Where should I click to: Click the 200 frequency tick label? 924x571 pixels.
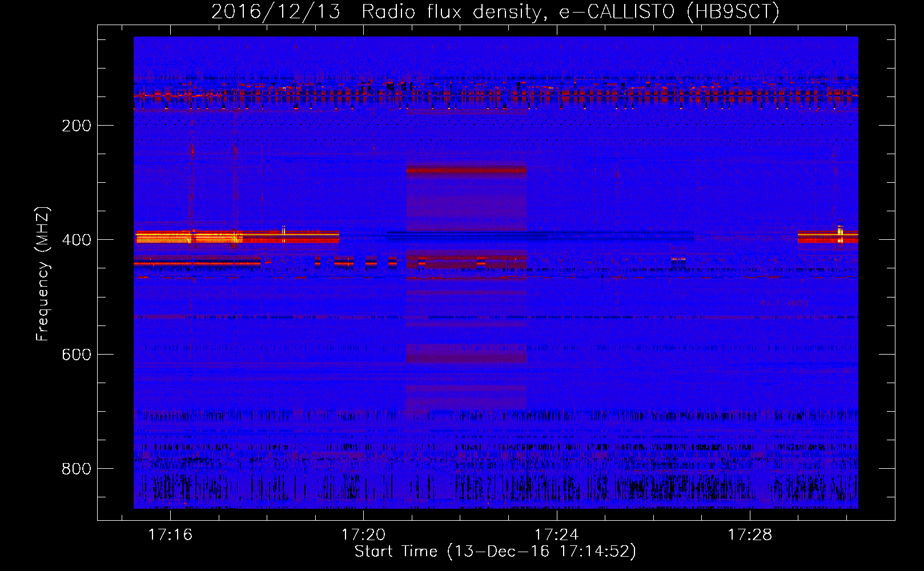click(x=77, y=126)
